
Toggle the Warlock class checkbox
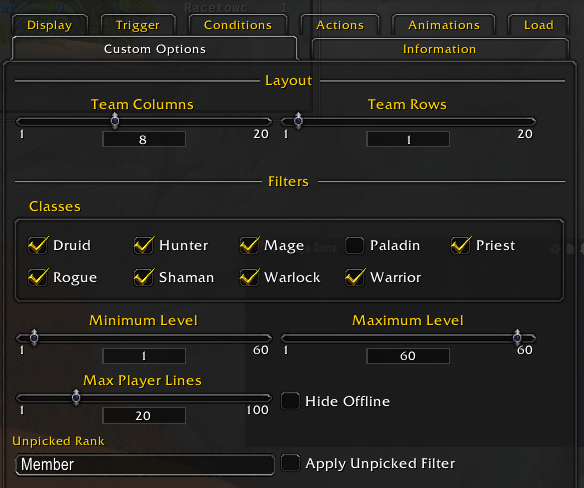249,277
